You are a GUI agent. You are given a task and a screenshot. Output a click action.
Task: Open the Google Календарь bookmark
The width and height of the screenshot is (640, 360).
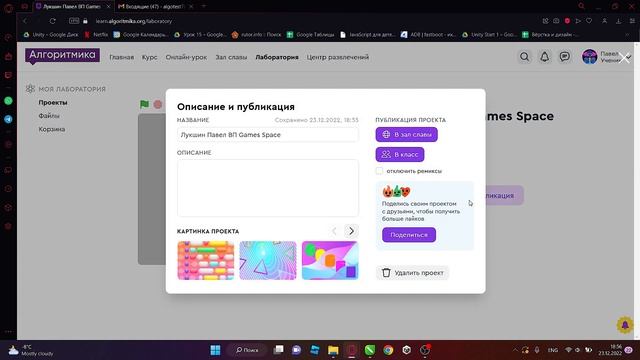point(140,35)
